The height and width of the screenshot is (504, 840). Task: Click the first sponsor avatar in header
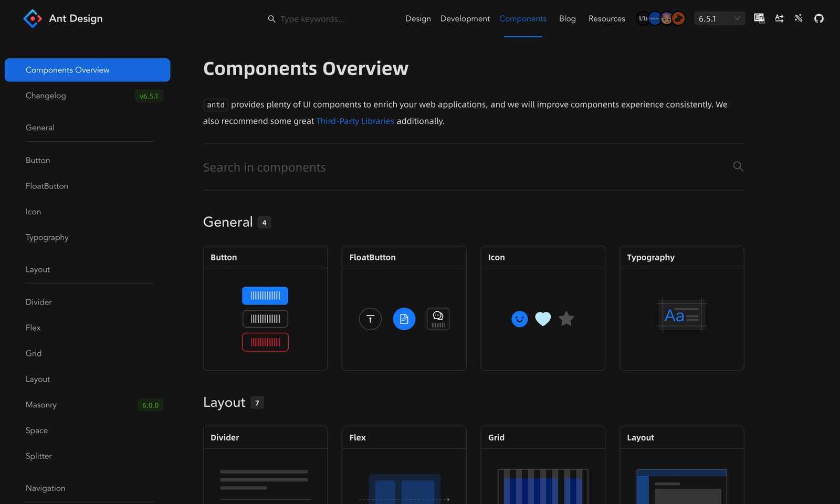643,18
